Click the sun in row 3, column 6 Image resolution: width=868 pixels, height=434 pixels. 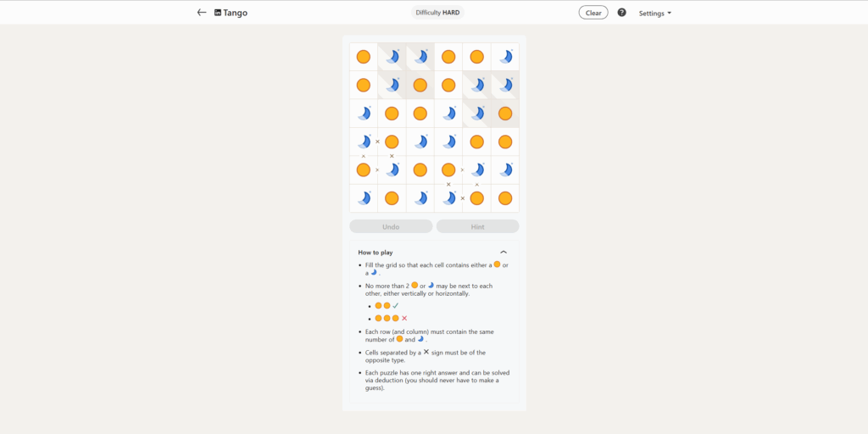pyautogui.click(x=505, y=114)
